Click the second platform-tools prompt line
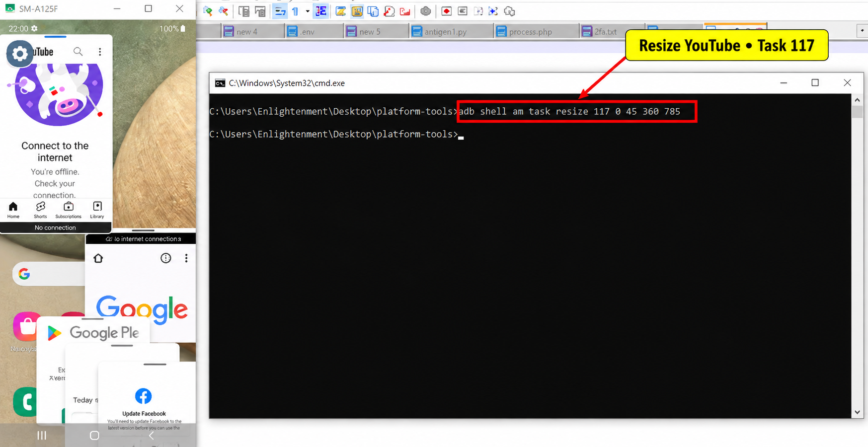This screenshot has height=447, width=868. click(x=333, y=134)
